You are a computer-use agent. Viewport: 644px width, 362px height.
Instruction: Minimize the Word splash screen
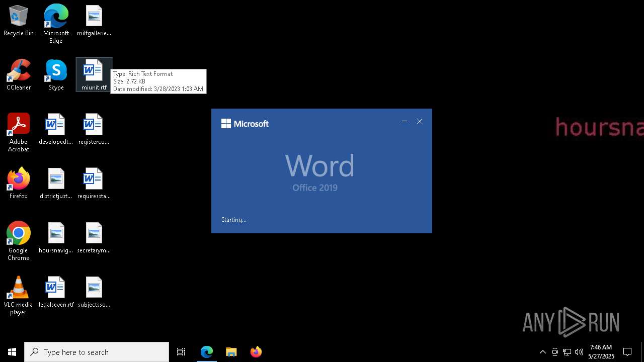point(405,121)
